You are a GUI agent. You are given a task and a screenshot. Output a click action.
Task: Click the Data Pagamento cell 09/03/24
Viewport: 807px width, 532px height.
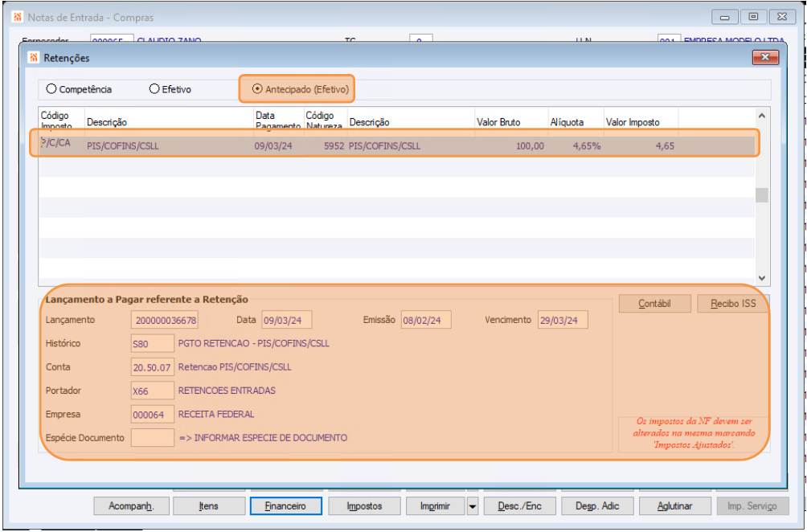pyautogui.click(x=273, y=146)
